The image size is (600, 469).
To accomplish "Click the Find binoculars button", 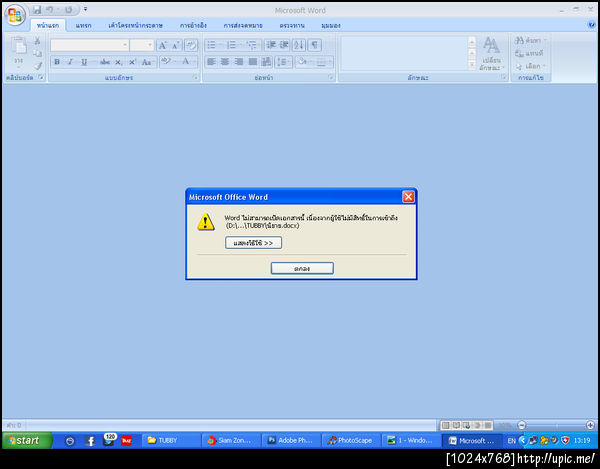I will 530,40.
